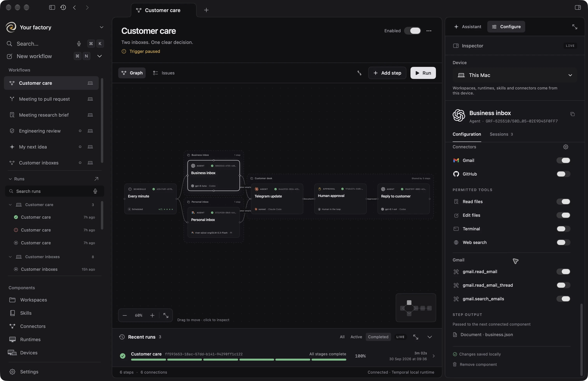
Task: Open the history clock icon in title bar
Action: tap(63, 7)
